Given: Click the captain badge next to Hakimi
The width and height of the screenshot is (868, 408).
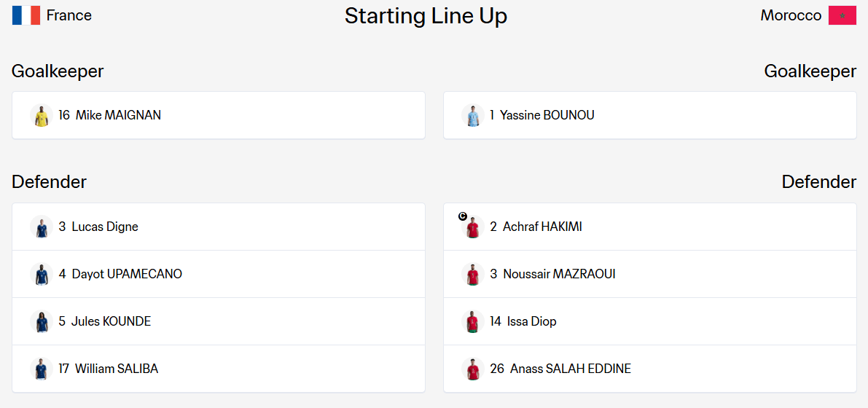Looking at the screenshot, I should [x=463, y=216].
